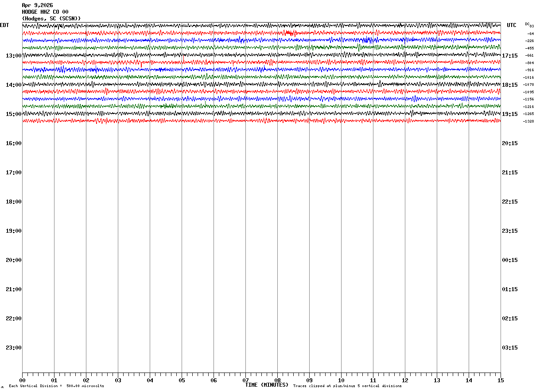Viewport: 536px width, 392px height.
Task: Click the DC offset value '-1265'
Action: [528, 114]
